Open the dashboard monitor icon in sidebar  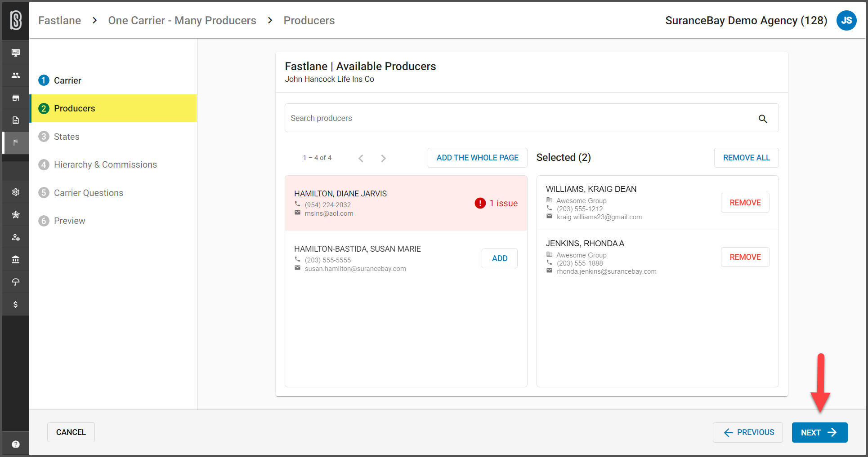(16, 53)
